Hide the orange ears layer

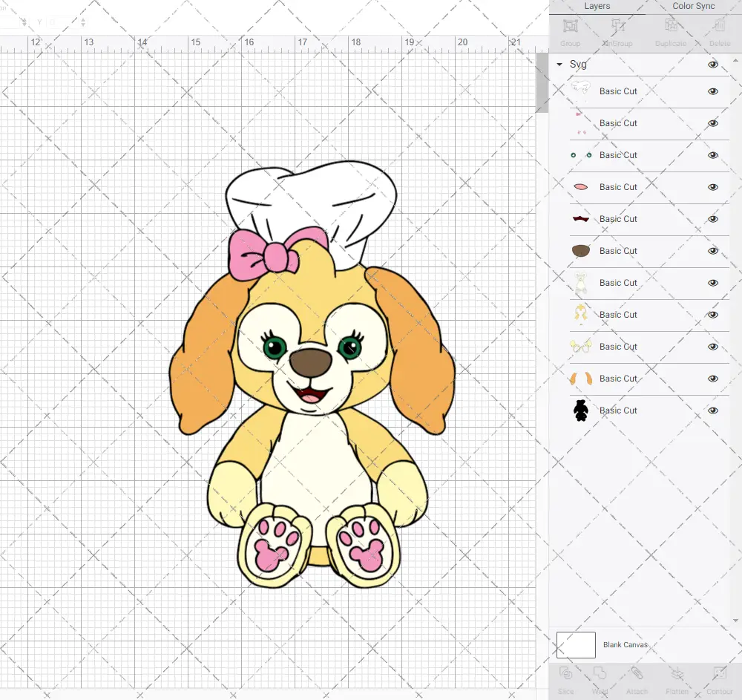coord(712,379)
